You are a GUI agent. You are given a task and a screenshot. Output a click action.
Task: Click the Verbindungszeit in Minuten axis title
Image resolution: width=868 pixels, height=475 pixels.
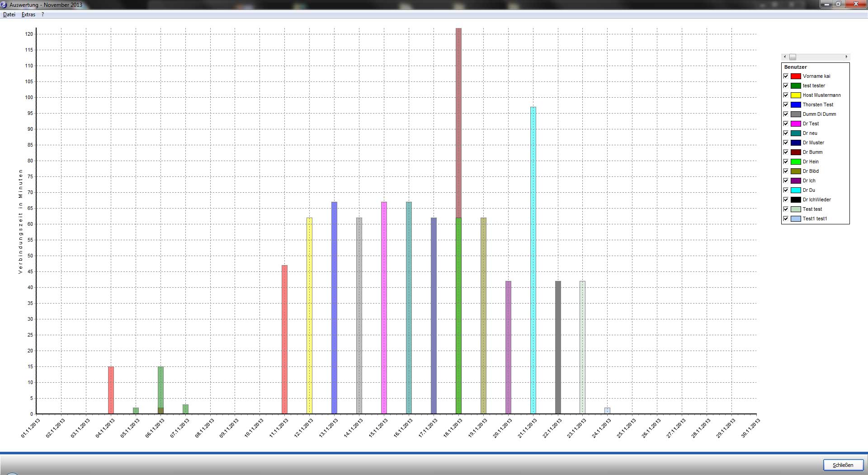[x=20, y=221]
